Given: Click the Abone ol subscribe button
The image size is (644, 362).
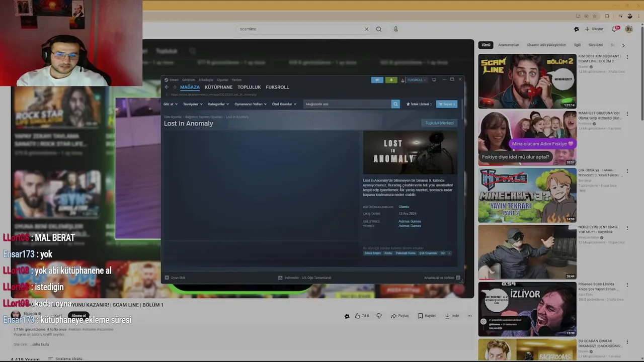Looking at the screenshot, I should click(x=78, y=316).
